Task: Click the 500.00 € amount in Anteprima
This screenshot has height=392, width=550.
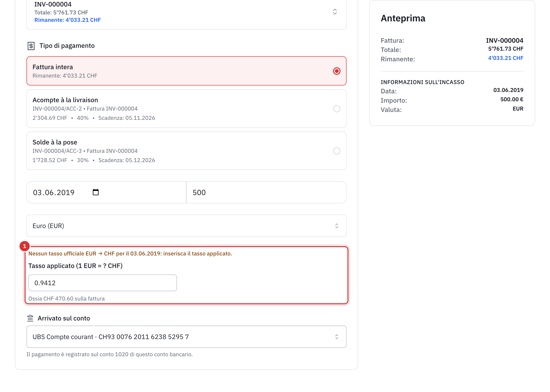Action: coord(512,99)
